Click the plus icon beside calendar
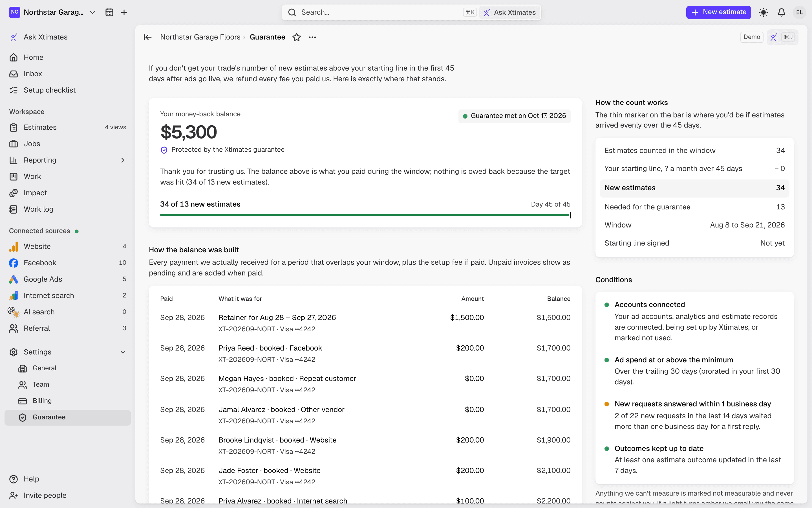The height and width of the screenshot is (508, 812). 124,12
